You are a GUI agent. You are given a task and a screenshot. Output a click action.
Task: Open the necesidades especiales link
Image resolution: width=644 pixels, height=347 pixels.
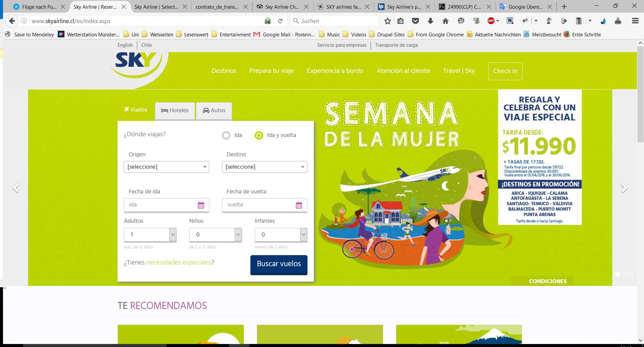179,263
